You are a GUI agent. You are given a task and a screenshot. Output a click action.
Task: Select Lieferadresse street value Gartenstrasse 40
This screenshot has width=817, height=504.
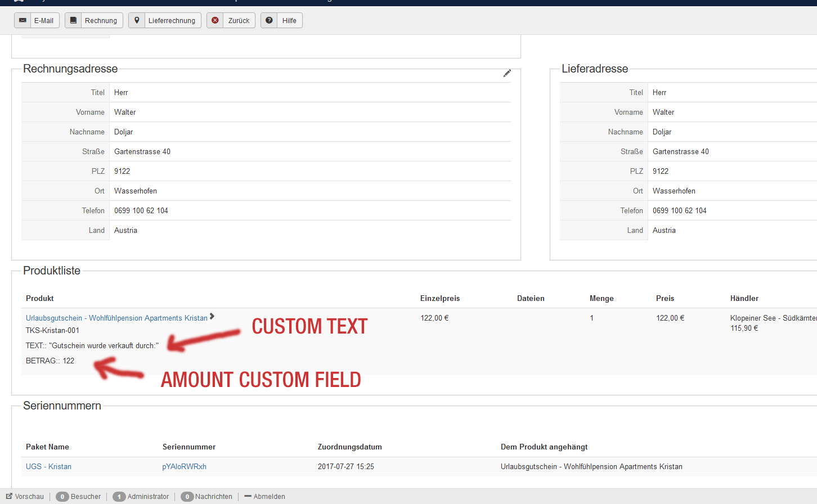[x=681, y=152]
